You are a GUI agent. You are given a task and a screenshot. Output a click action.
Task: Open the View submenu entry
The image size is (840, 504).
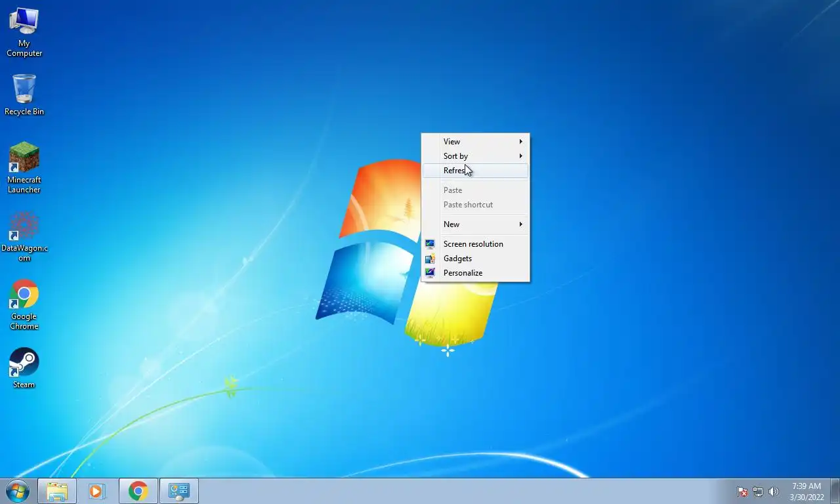click(x=475, y=142)
